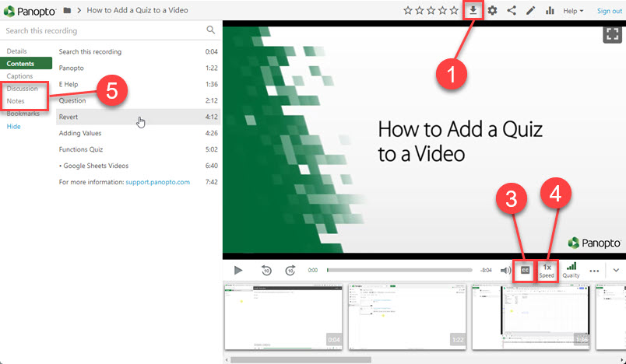Open the support.panopto.com link
The image size is (626, 364).
pyautogui.click(x=158, y=182)
